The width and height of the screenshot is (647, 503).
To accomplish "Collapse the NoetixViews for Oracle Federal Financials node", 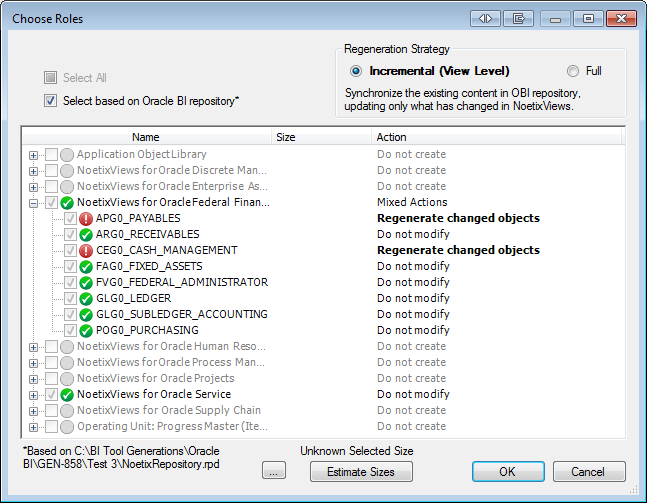I will [x=33, y=203].
